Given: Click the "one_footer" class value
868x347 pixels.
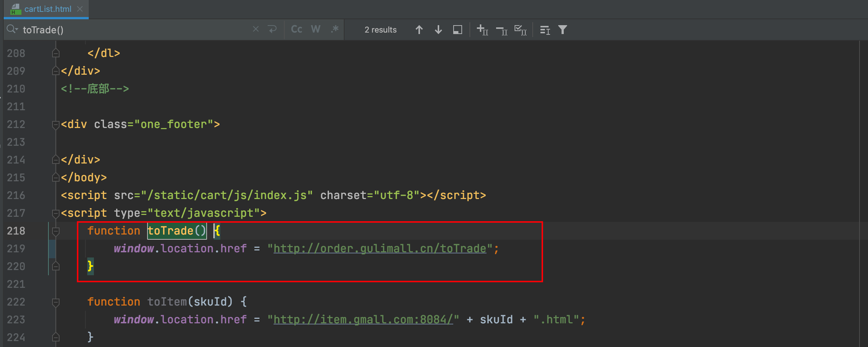Looking at the screenshot, I should (174, 124).
